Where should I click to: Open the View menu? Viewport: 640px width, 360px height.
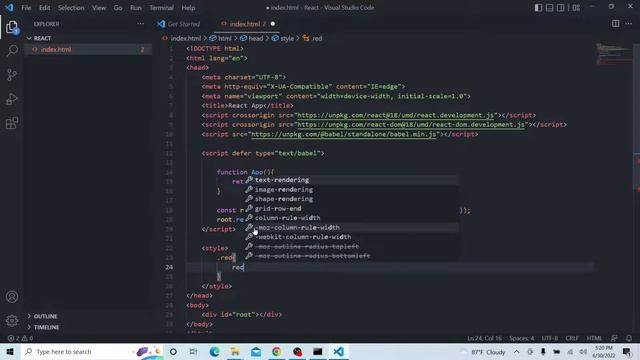click(99, 8)
